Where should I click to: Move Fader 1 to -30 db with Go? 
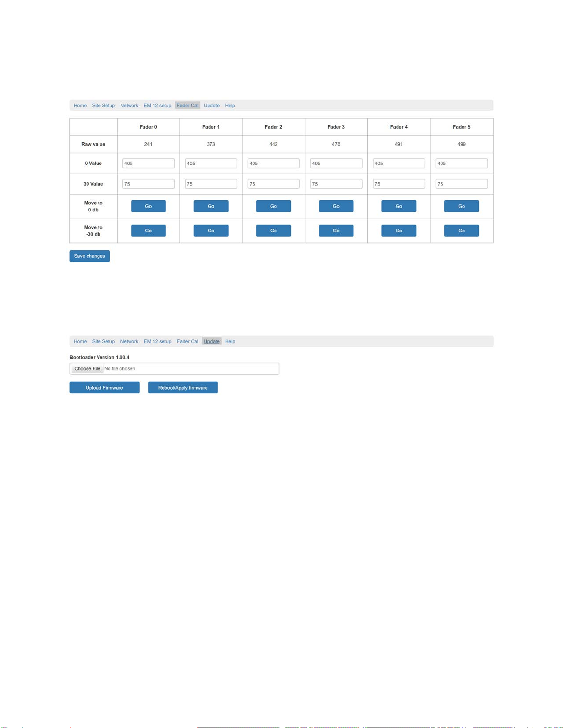tap(211, 231)
